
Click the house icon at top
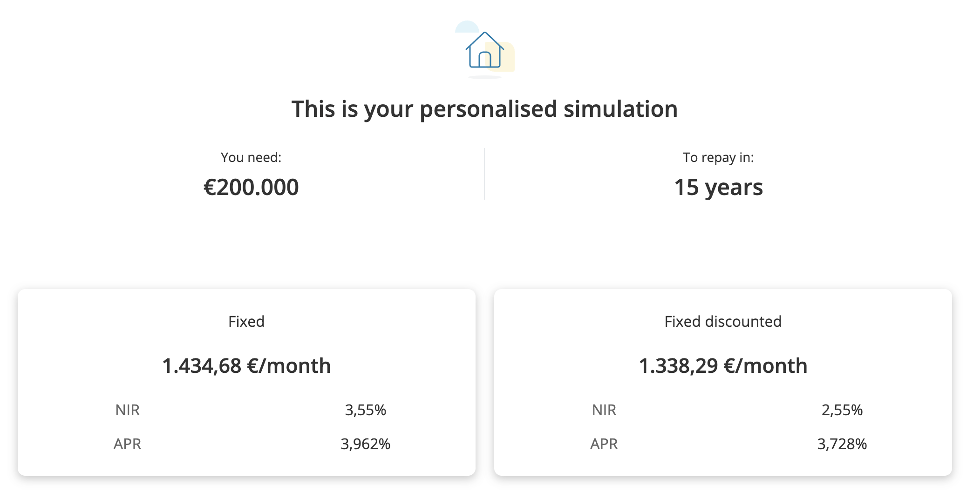(484, 50)
